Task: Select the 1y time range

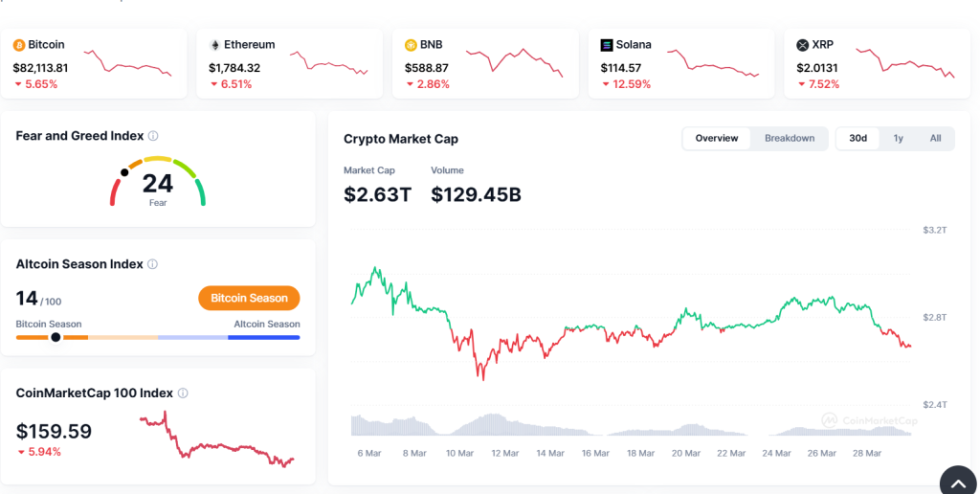Action: [x=899, y=139]
